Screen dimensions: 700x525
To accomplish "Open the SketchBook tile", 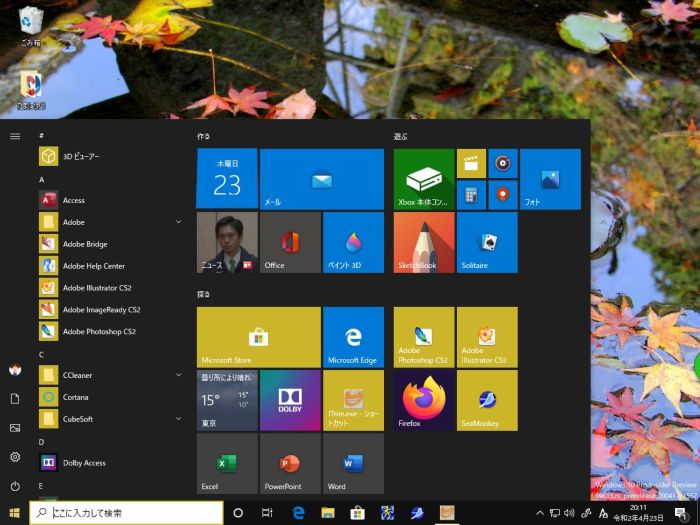I will click(424, 242).
